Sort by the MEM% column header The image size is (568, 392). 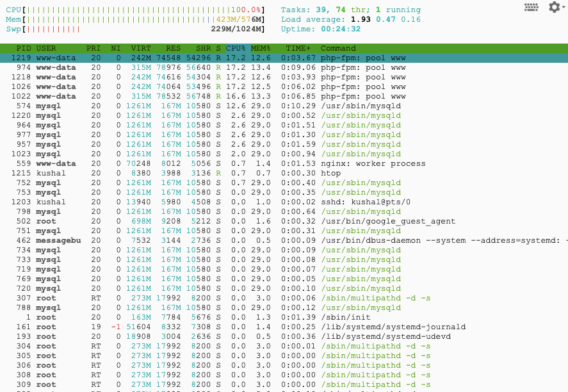[261, 48]
